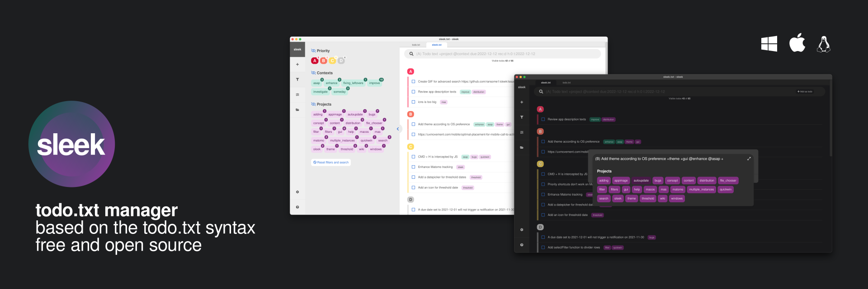Image resolution: width=868 pixels, height=289 pixels.
Task: Filter by 'investigate' context tag
Action: tap(321, 92)
